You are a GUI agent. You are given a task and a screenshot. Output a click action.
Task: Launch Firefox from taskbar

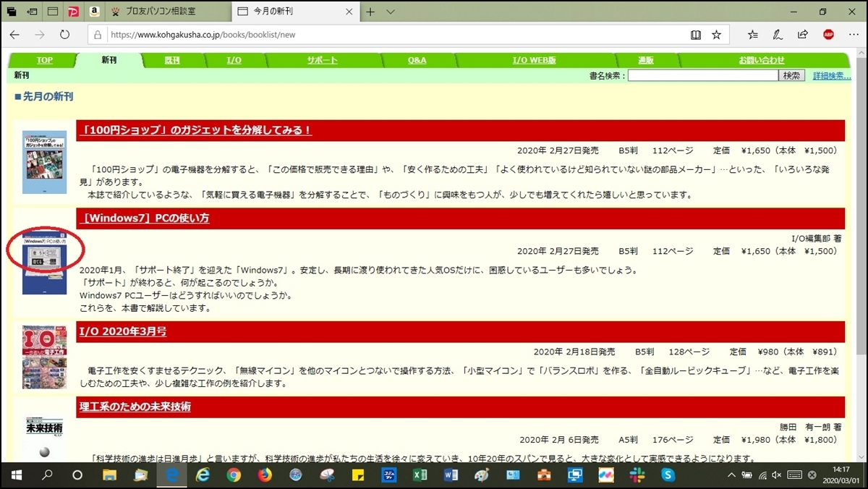[265, 476]
